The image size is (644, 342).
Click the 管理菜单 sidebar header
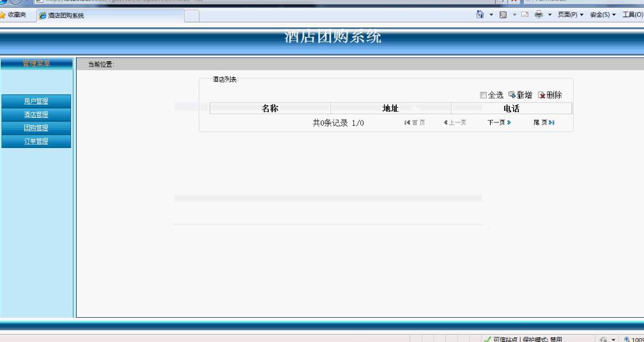[36, 64]
